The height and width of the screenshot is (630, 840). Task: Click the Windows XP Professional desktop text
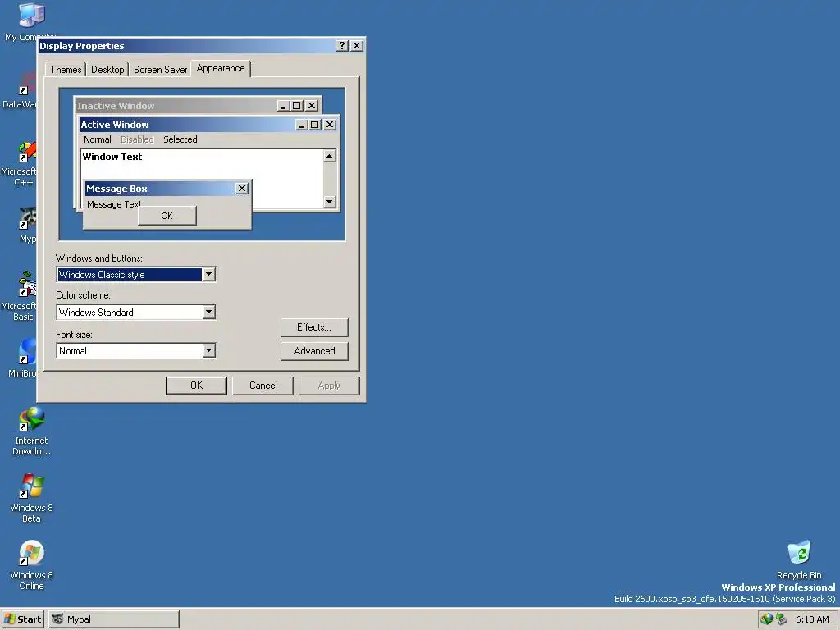pos(778,587)
